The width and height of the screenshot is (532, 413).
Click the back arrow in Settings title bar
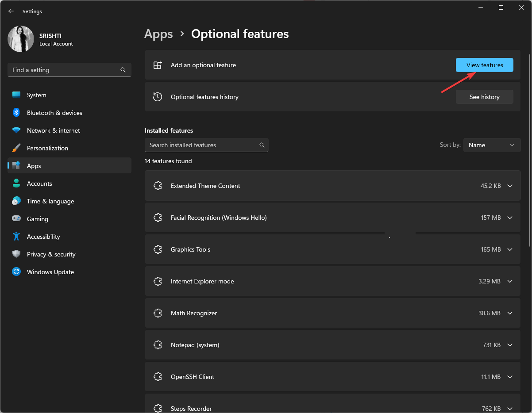click(x=11, y=11)
